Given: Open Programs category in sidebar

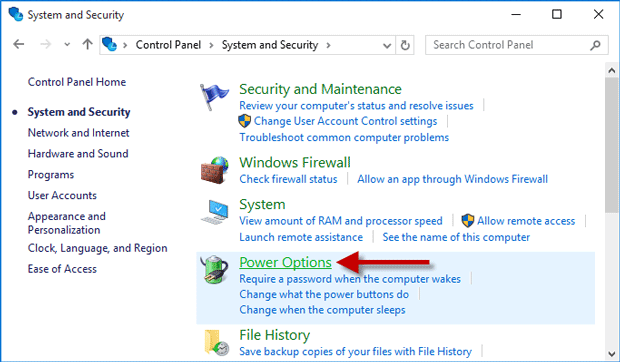Looking at the screenshot, I should 51,175.
